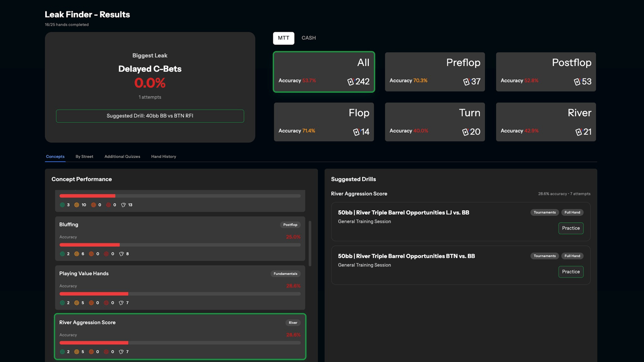
Task: Select the green target icon in Bluffing row
Action: tap(63, 254)
